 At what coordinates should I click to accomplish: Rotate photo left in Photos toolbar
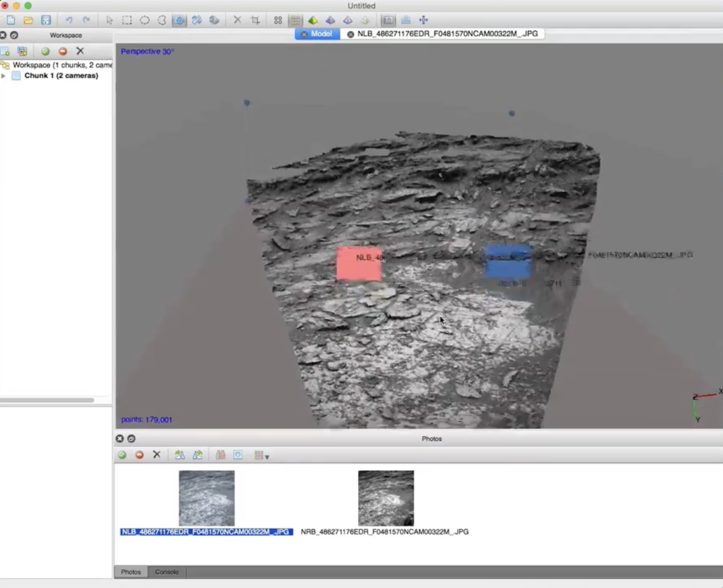180,455
